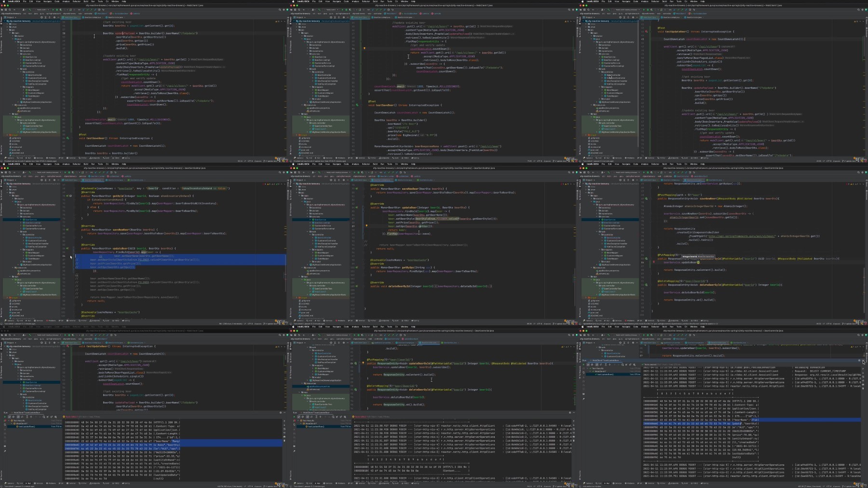Toggle Show Ignored filter in the passed-tests Run panel
Screen dimensions: 868x488
(592, 364)
